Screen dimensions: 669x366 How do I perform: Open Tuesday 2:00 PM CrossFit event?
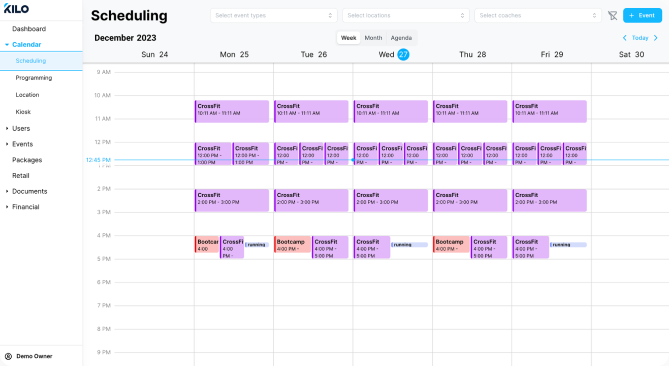pos(311,200)
